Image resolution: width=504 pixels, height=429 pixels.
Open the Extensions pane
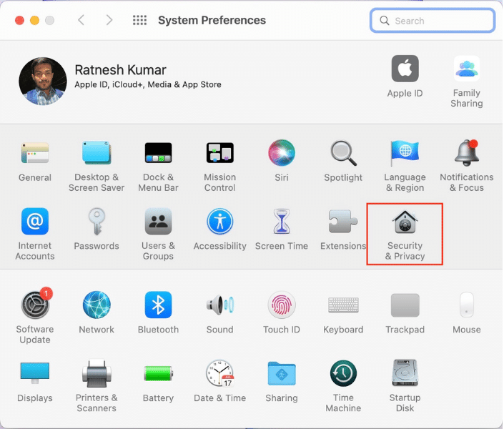[343, 221]
